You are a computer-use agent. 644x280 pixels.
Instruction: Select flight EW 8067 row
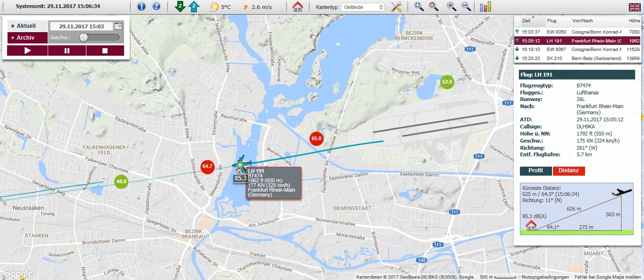click(x=577, y=50)
